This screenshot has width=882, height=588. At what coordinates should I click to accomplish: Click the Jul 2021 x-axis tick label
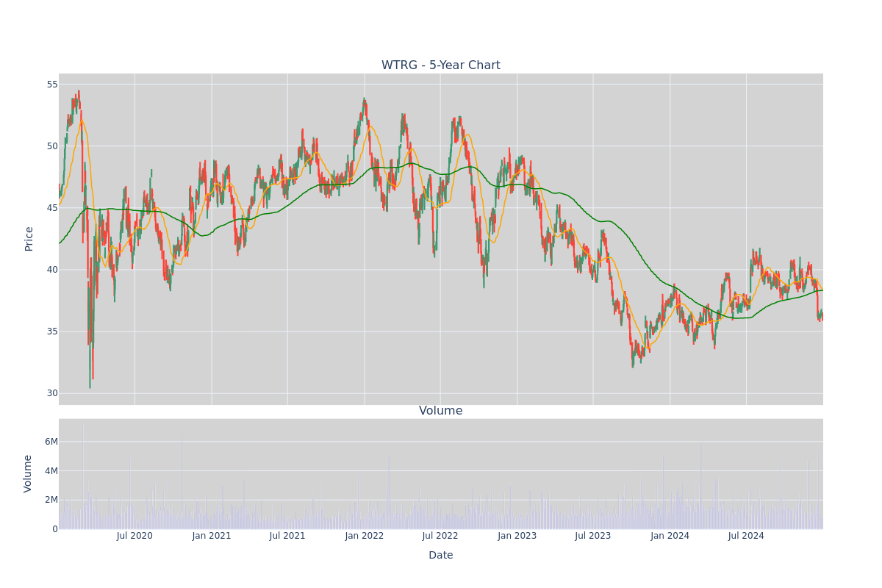[x=287, y=536]
